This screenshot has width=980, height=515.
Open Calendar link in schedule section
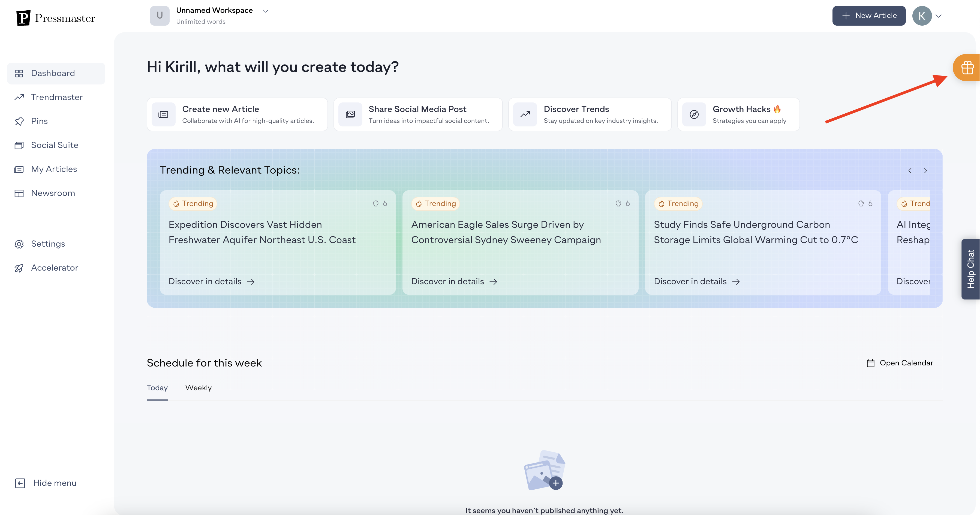900,363
